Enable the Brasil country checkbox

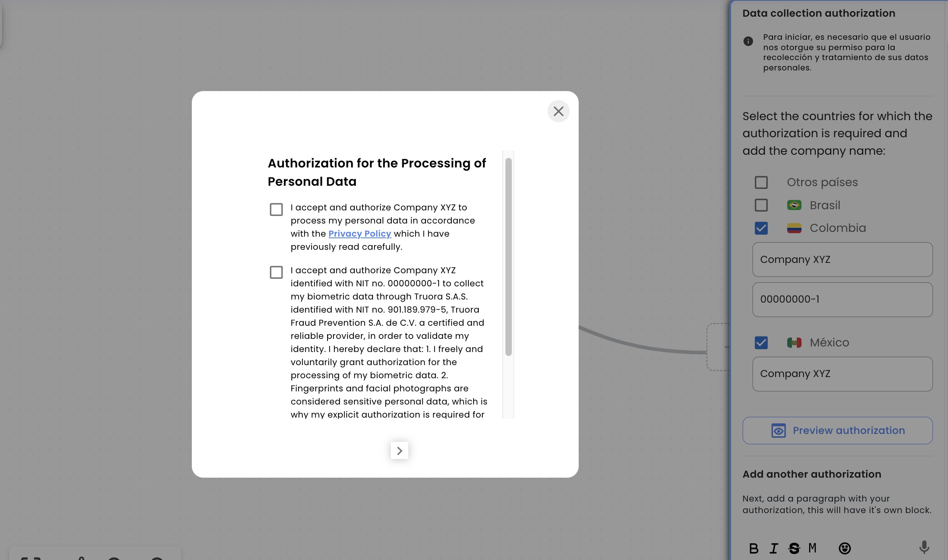(761, 205)
